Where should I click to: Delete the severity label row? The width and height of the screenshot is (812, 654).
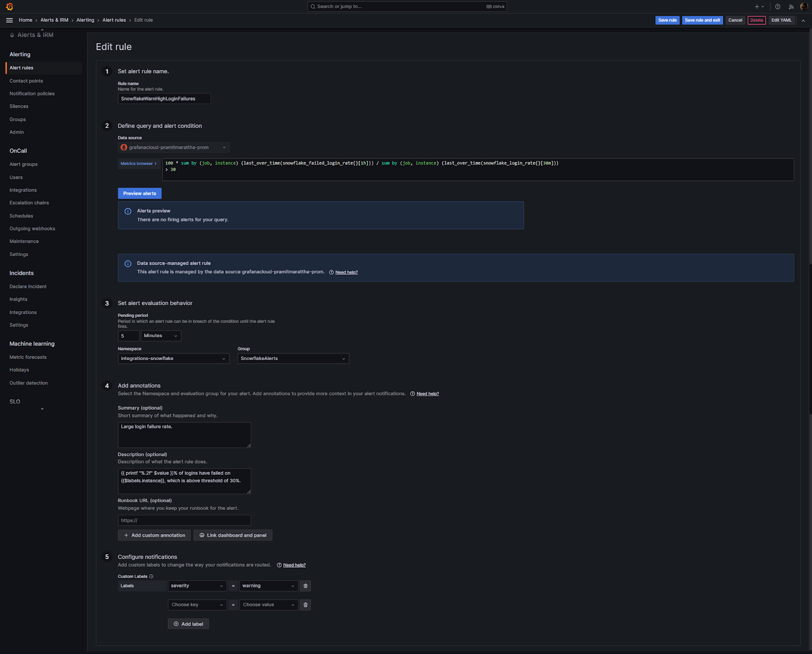[x=305, y=586]
